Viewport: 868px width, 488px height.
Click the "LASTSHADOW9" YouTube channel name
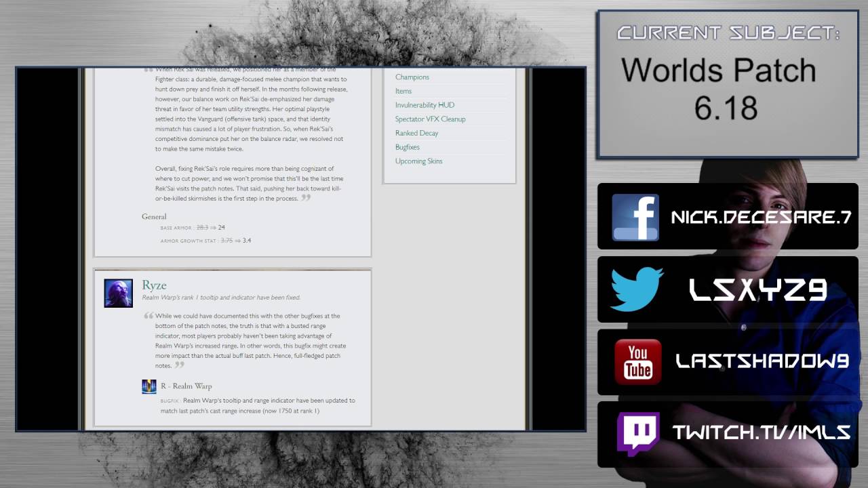[763, 361]
